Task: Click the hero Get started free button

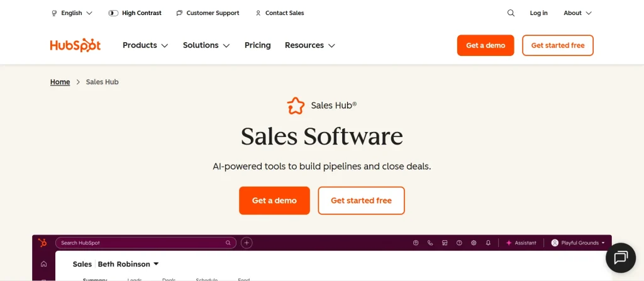Action: pyautogui.click(x=362, y=201)
